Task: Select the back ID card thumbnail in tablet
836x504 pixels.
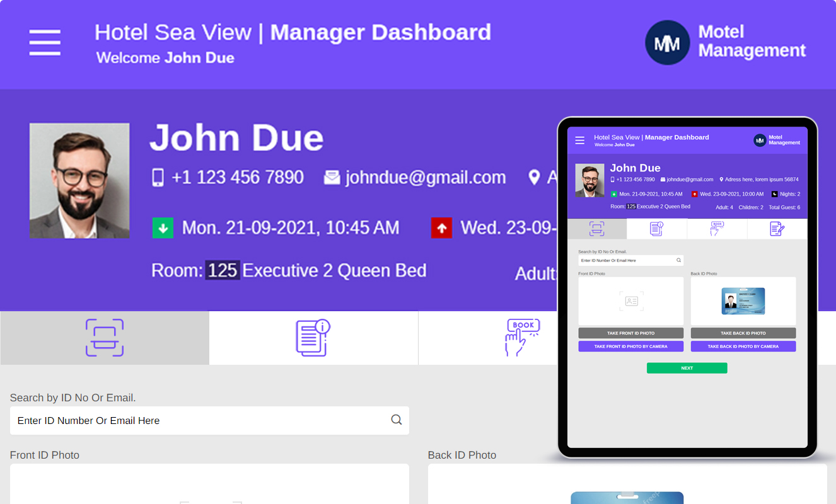Action: coord(743,301)
